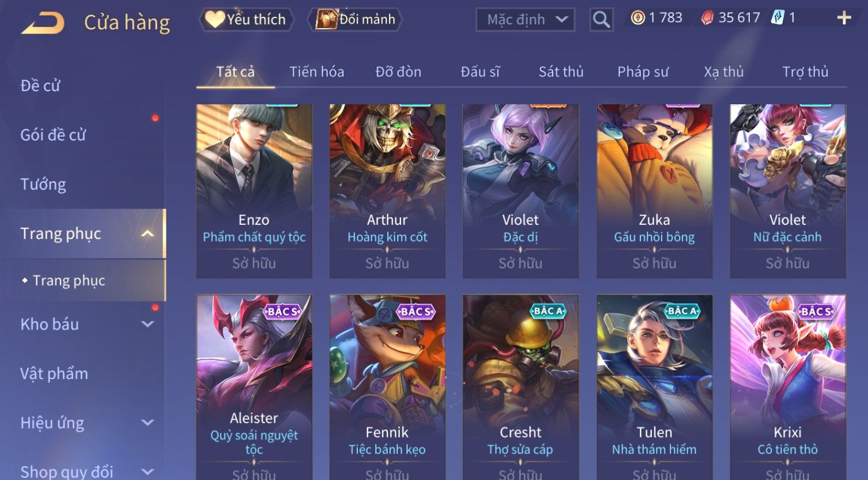Open Enzo Phẩm chất quý tộc skin card

[254, 191]
